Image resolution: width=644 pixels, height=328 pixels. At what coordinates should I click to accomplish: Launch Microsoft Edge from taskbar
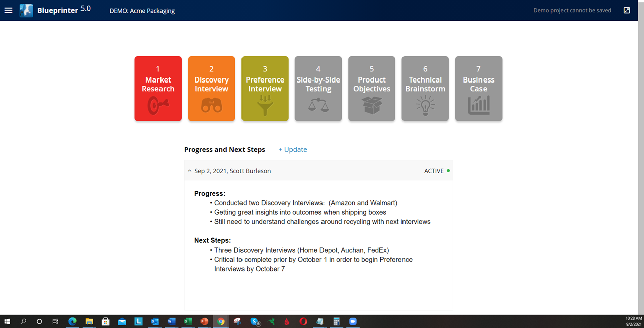pyautogui.click(x=72, y=321)
